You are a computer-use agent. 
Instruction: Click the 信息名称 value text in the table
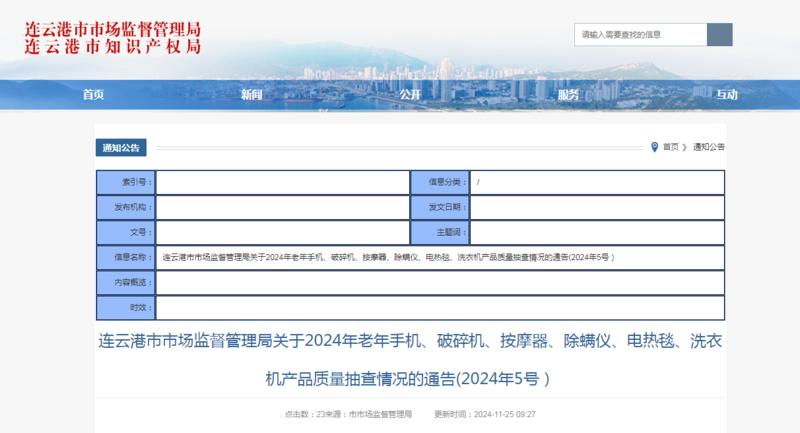pos(388,257)
